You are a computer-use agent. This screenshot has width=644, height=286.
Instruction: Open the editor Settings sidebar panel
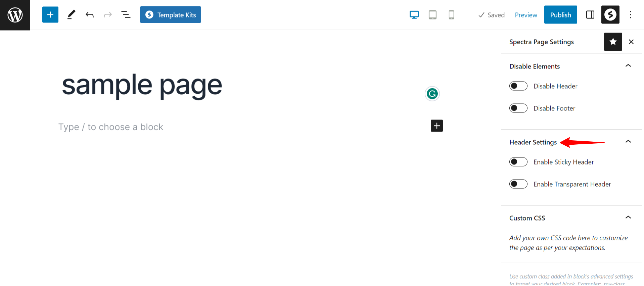(x=590, y=15)
